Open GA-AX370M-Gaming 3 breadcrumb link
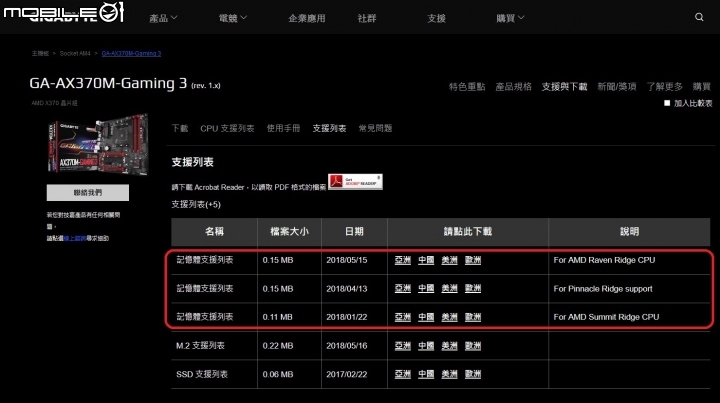The height and width of the screenshot is (403, 720). tap(131, 53)
